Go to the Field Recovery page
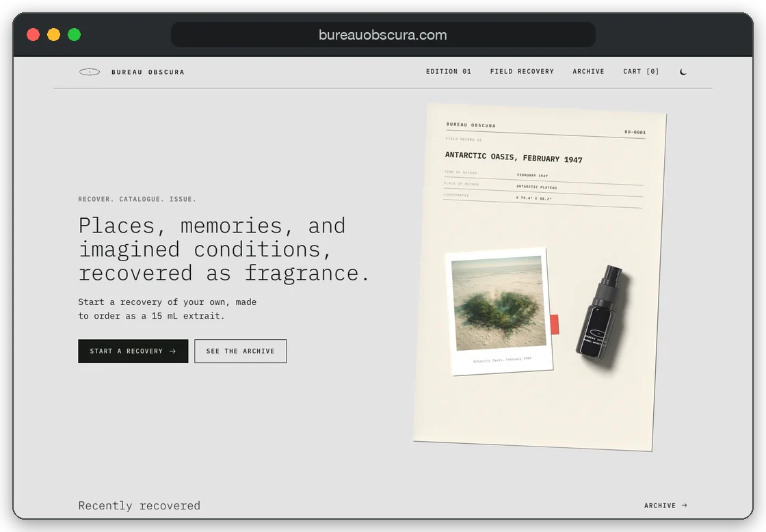Screen dimensions: 766x532 522,71
